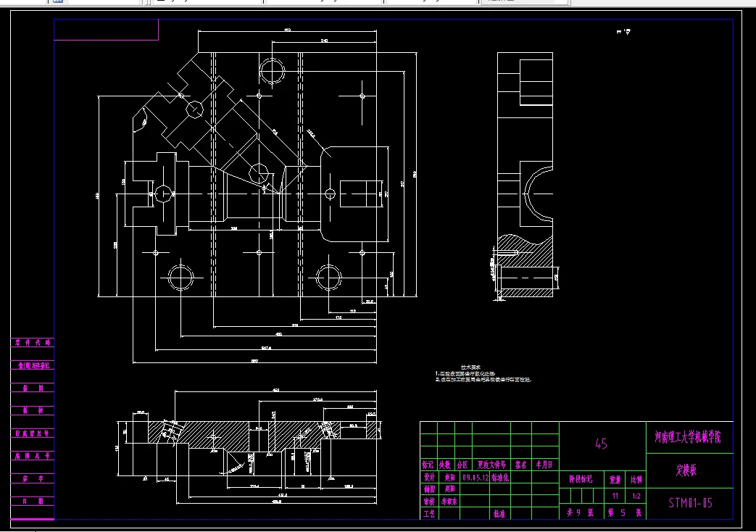Click the 批准 label in title block

(x=499, y=514)
